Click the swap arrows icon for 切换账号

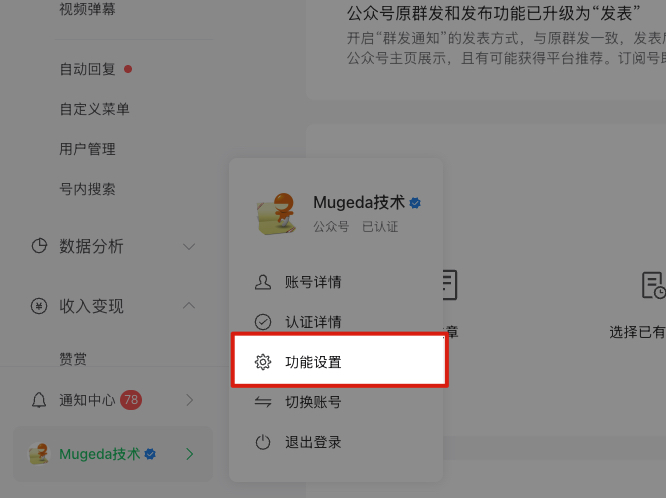point(262,402)
